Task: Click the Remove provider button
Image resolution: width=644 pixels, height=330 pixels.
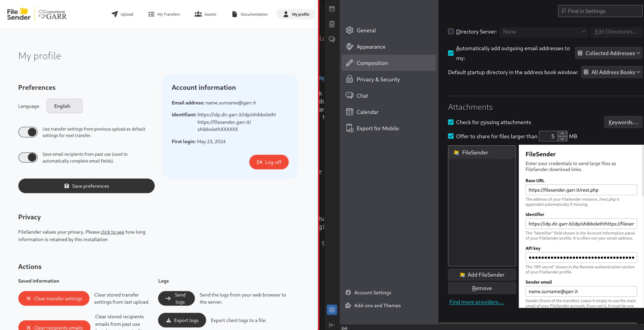Action: pyautogui.click(x=482, y=288)
